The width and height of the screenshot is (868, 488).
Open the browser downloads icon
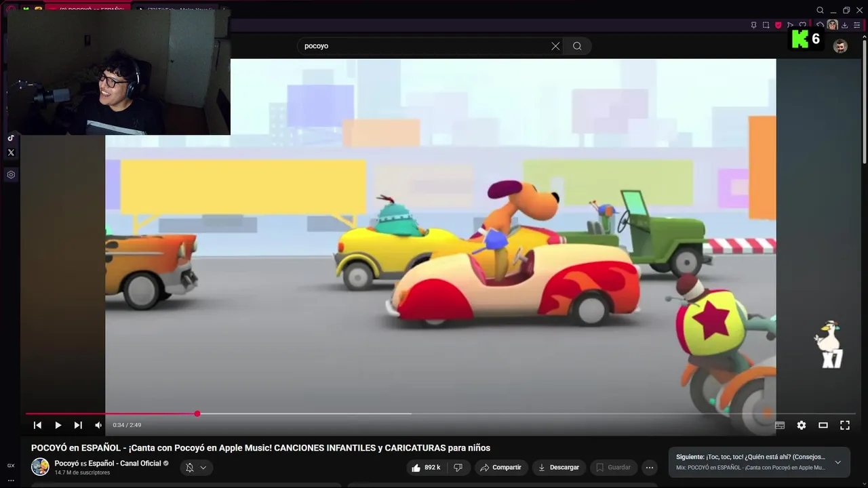844,25
